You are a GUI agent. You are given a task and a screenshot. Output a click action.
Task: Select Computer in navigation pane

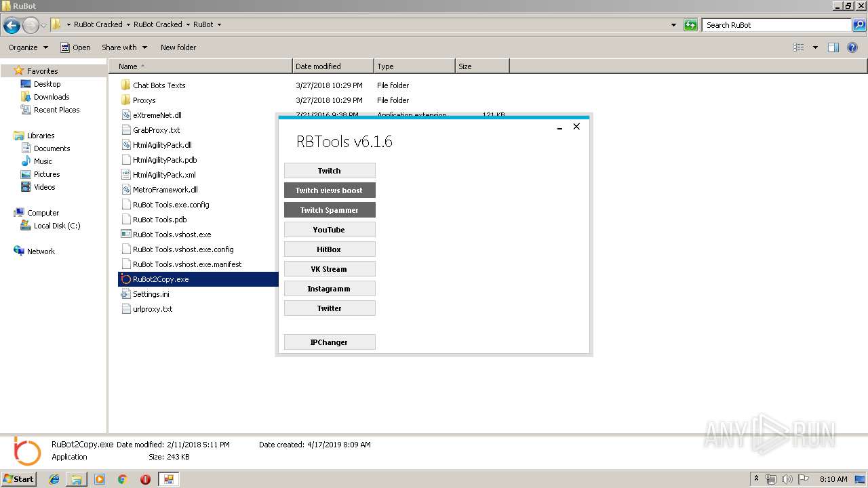tap(43, 213)
